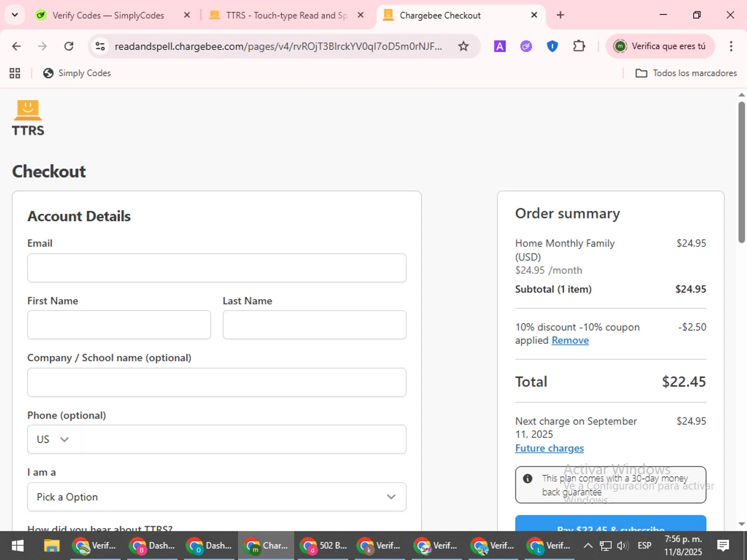Open Todos los marcadores folder
747x560 pixels.
coord(686,73)
